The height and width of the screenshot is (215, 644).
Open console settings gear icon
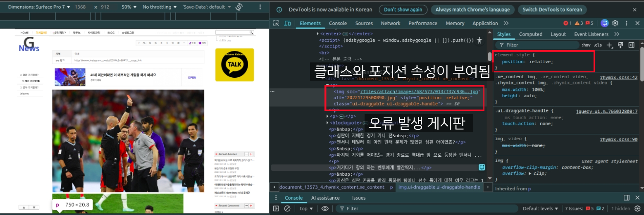tap(637, 208)
